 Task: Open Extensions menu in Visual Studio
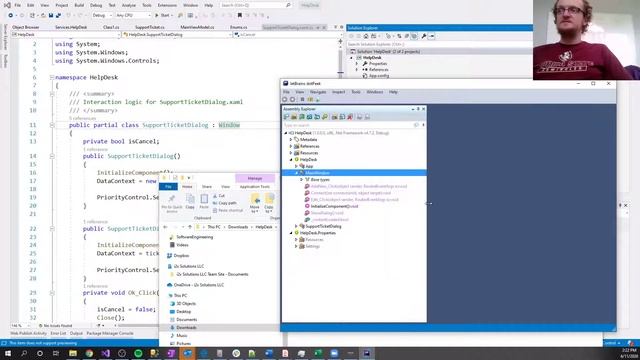pyautogui.click(x=167, y=5)
